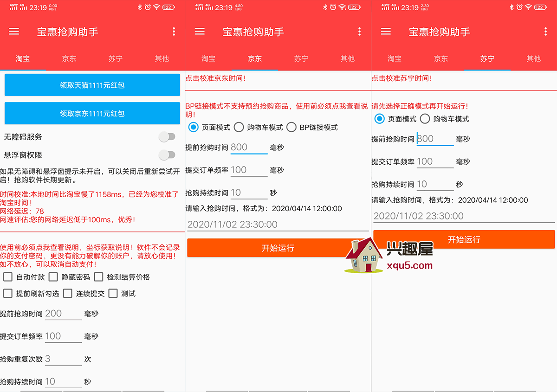Screen dimensions: 557x392
Task: Choose 购物车模式 on the 苏宁 screen
Action: 425,119
